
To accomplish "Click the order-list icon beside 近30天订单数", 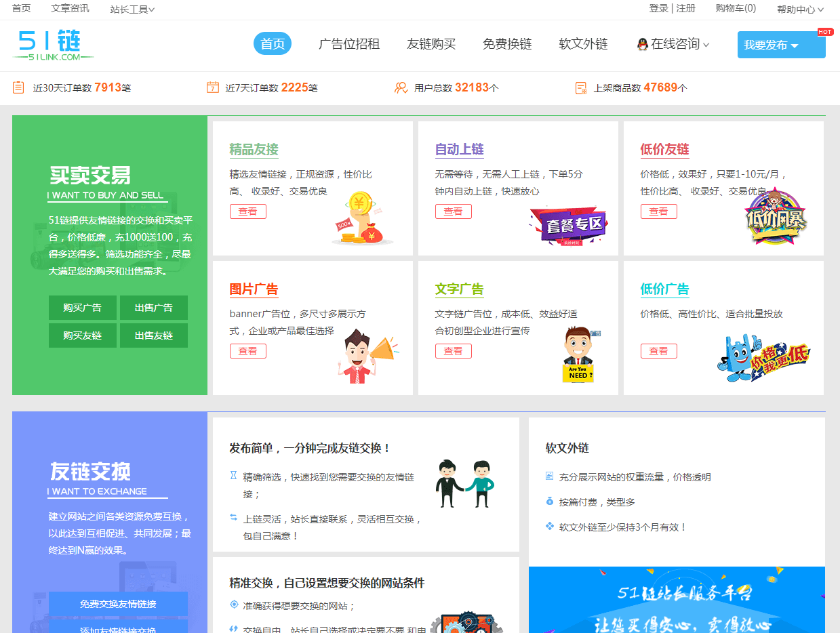I will click(x=18, y=87).
